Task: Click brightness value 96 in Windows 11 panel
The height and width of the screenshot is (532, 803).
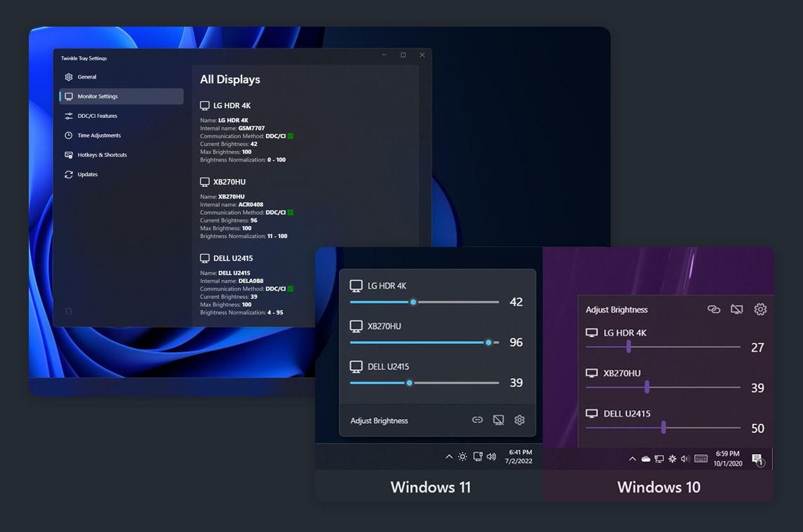Action: (x=516, y=342)
